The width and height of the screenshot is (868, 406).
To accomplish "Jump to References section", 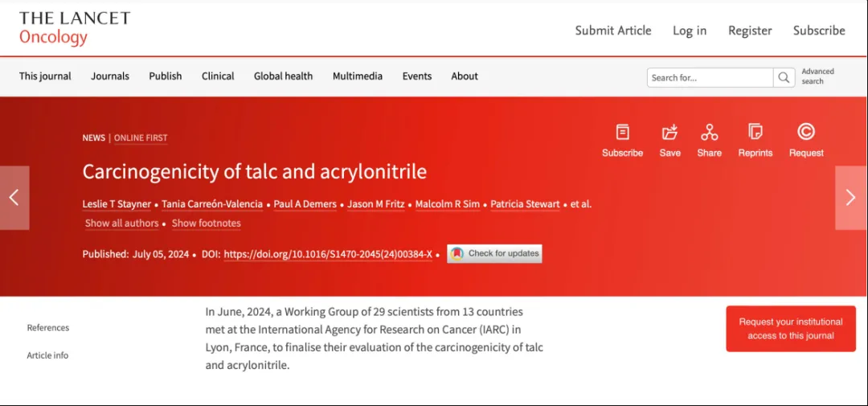I will pyautogui.click(x=48, y=328).
